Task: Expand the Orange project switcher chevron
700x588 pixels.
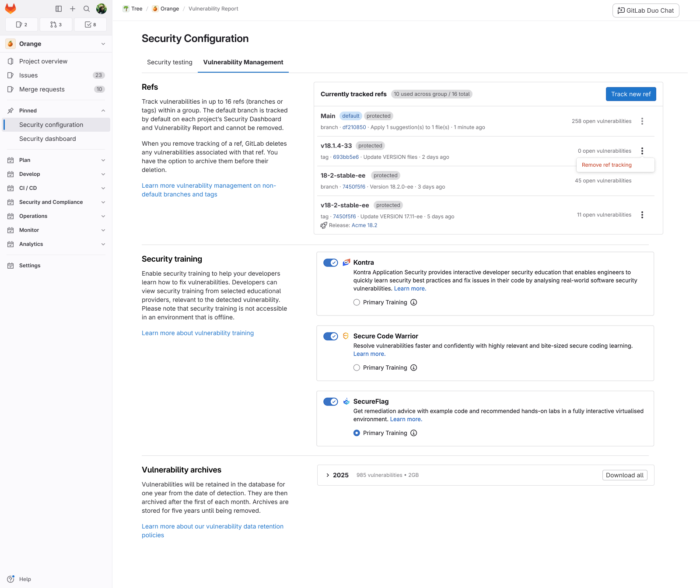Action: pyautogui.click(x=103, y=44)
